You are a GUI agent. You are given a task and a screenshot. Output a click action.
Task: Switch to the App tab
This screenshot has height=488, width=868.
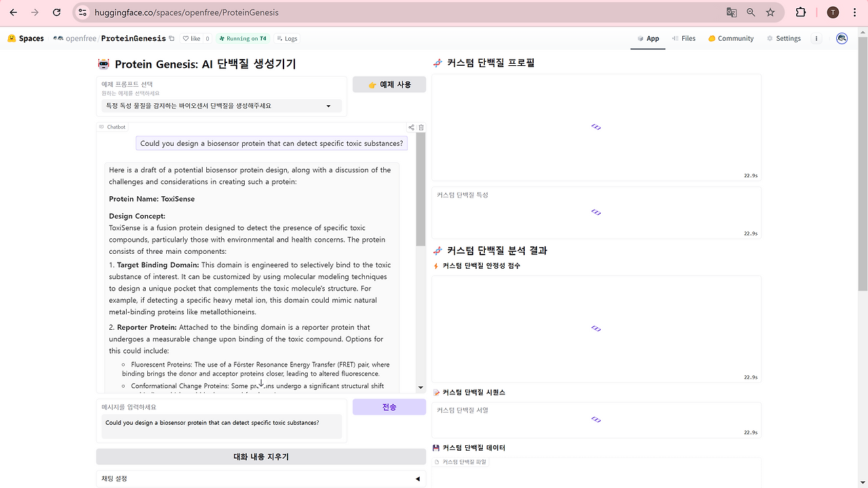[x=648, y=39]
